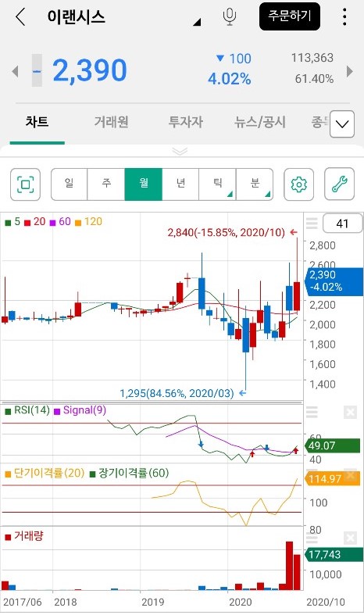The height and width of the screenshot is (615, 364).
Task: Select 주 weekly chart period
Action: 106,184
